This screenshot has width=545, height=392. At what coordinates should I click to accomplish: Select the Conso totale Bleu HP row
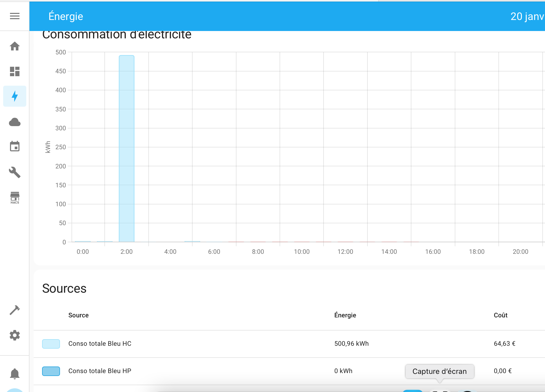(289, 371)
